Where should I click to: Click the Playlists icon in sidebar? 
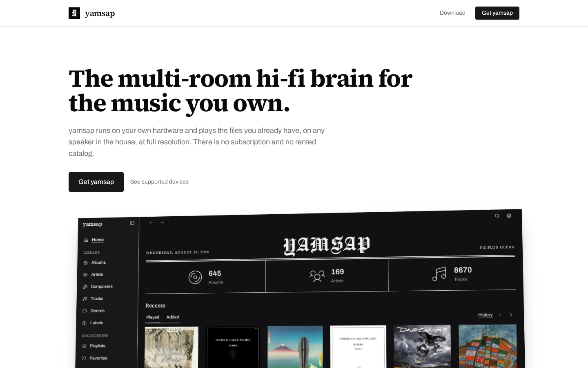click(84, 346)
